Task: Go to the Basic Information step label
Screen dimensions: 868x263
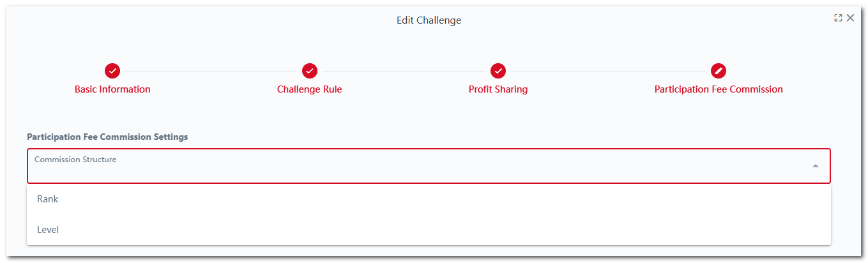Action: 112,89
